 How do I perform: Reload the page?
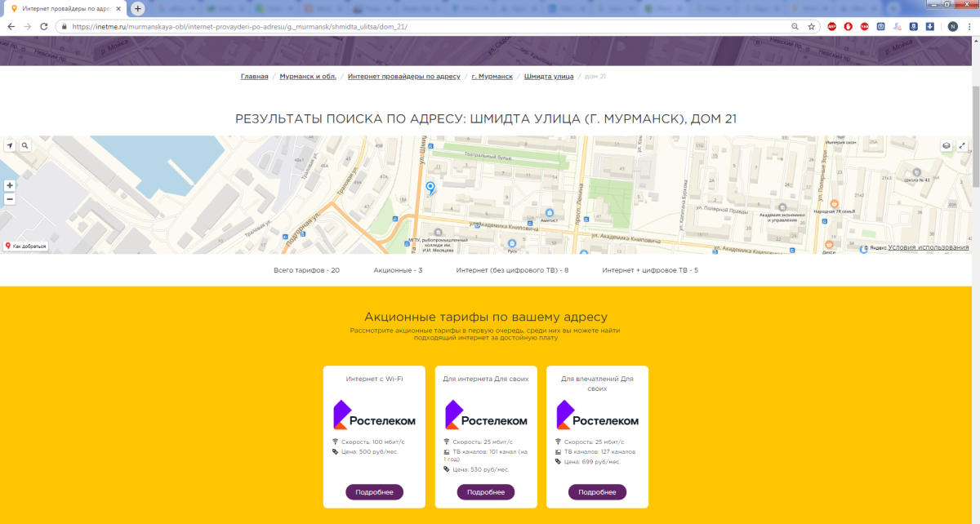[45, 26]
